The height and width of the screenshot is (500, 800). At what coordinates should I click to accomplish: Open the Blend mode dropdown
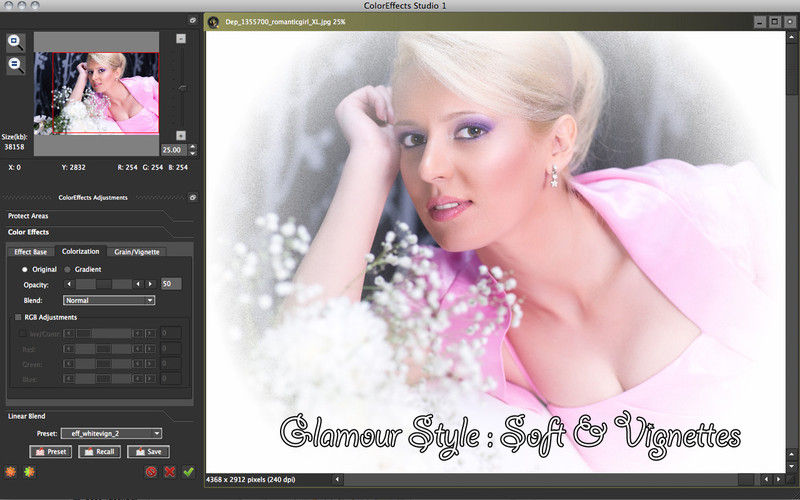click(x=109, y=301)
